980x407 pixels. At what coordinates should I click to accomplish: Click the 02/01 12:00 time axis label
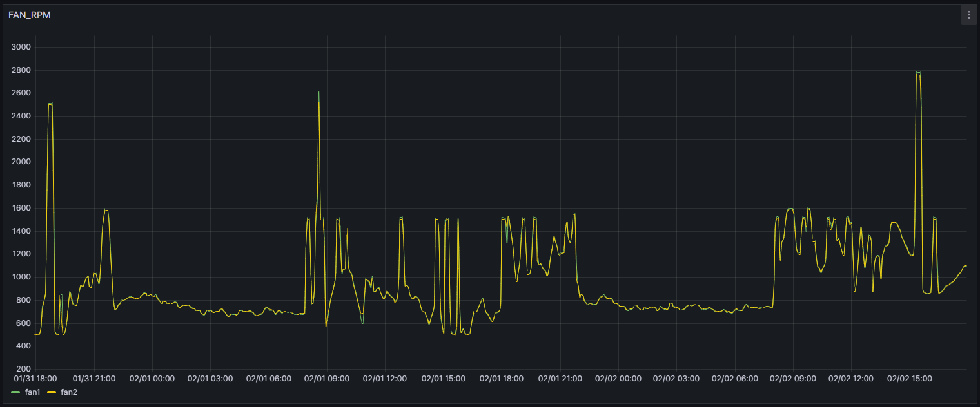click(x=385, y=379)
